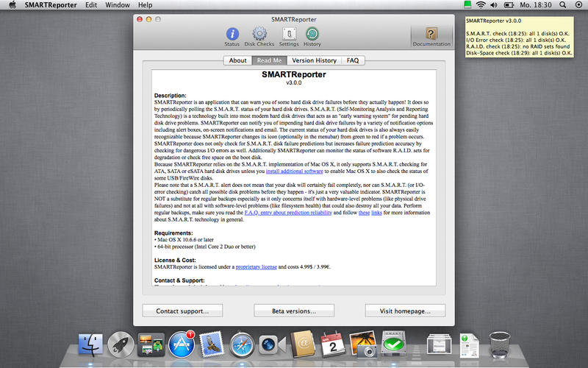Open the History toolbar icon
Viewport: 588px width, 368px height.
point(312,37)
